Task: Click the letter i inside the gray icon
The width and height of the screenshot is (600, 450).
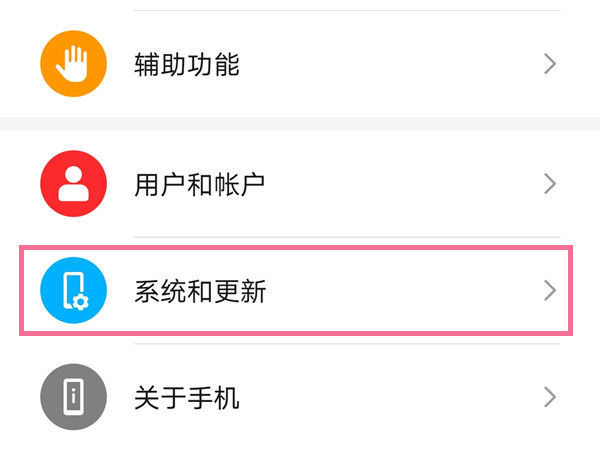Action: click(73, 398)
